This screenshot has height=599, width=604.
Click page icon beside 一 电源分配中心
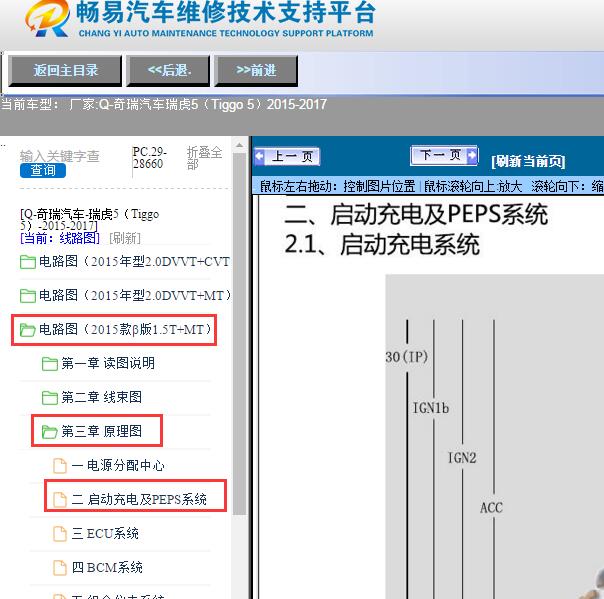[x=60, y=465]
